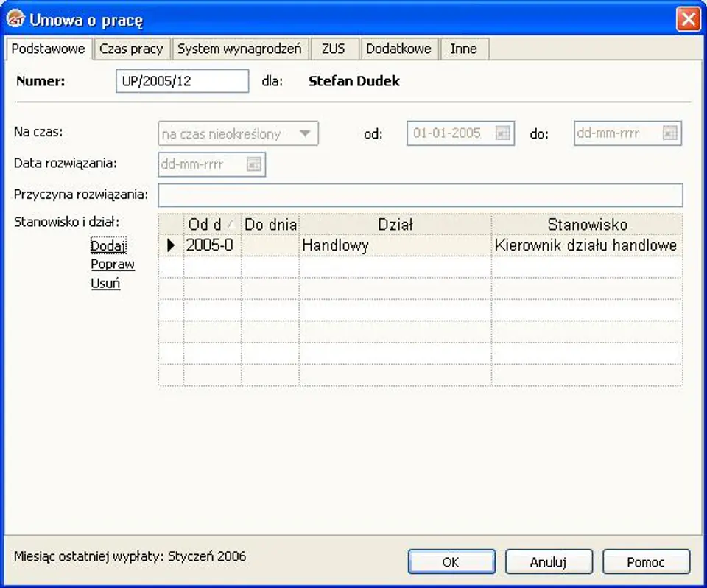
Task: Select the 'Kierownik działu handlowe' cell
Action: tap(587, 245)
